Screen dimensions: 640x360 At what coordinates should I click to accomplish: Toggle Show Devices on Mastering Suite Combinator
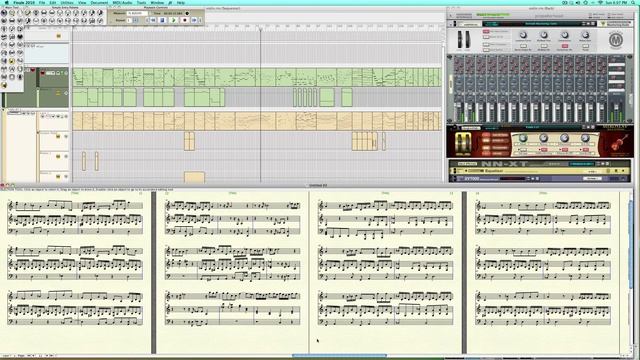pos(486,50)
